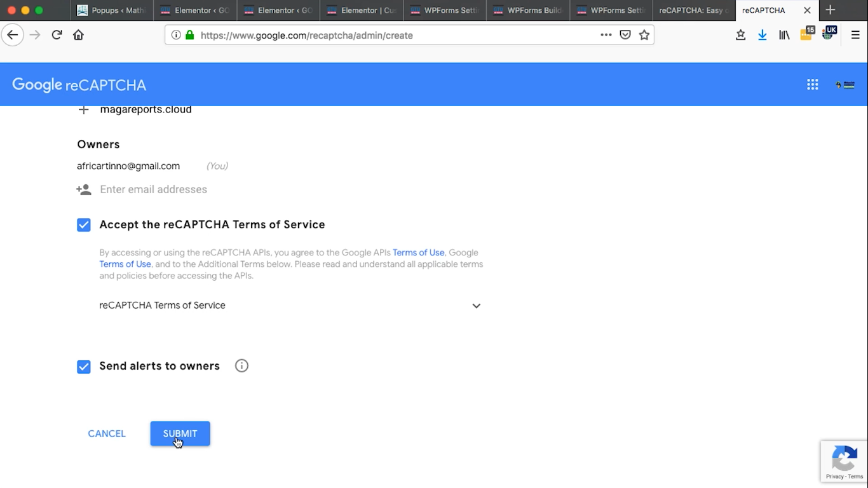Reload the reCAPTCHA admin page
Viewport: 868px width, 488px height.
tap(57, 35)
